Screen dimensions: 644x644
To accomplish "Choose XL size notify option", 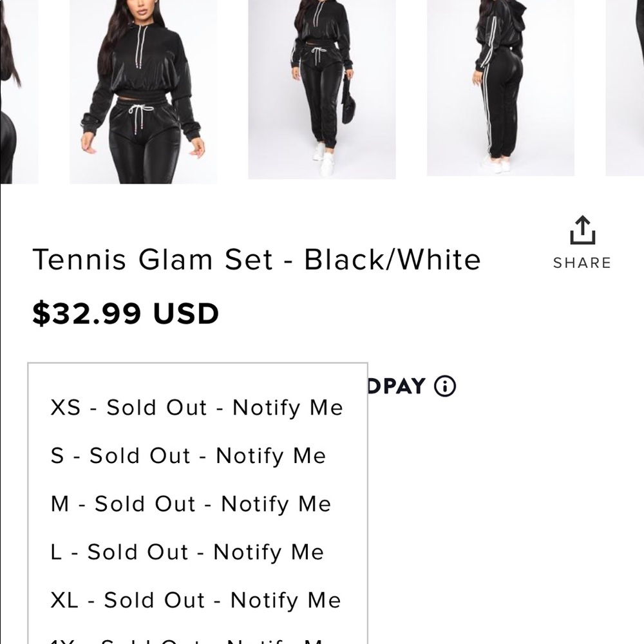I will pyautogui.click(x=195, y=600).
